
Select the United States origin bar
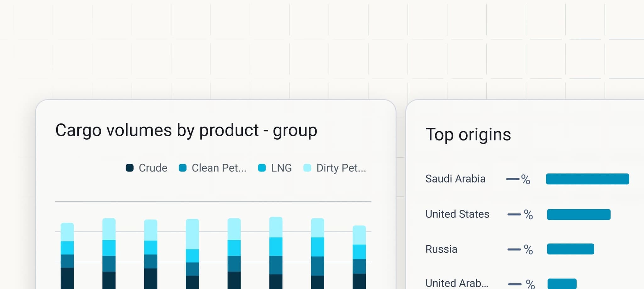tap(579, 214)
